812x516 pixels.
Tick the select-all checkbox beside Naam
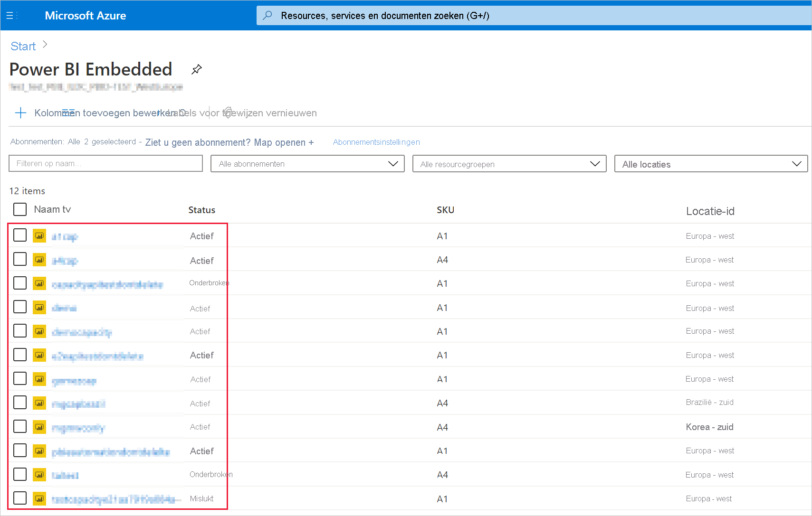(20, 209)
